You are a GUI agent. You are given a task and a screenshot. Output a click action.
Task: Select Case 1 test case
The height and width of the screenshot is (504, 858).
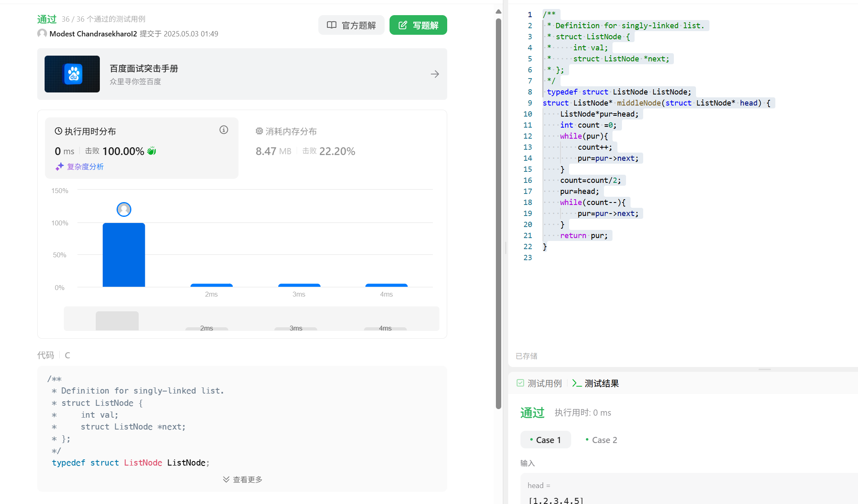pos(545,440)
